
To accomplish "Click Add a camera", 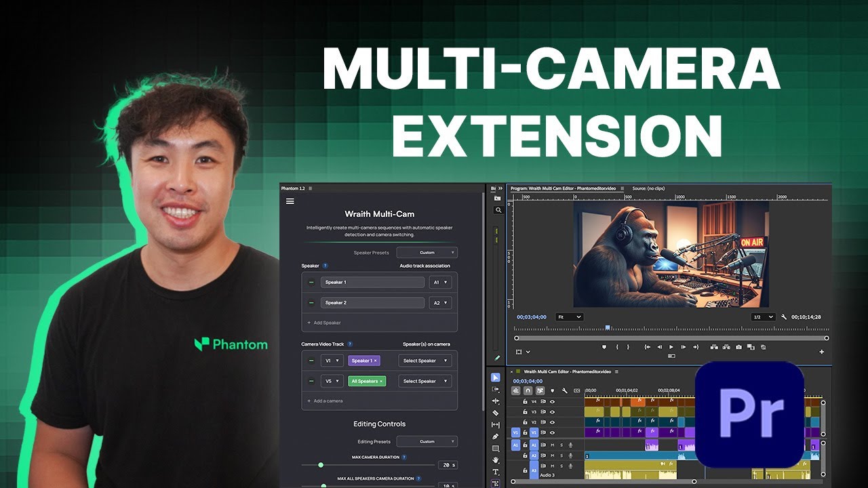I will tap(325, 401).
